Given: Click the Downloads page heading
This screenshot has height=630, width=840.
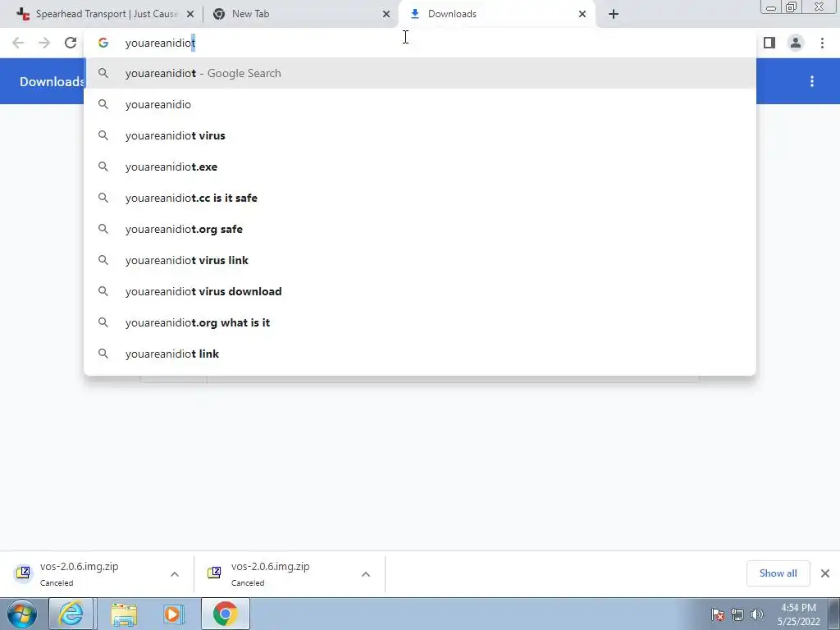Looking at the screenshot, I should [52, 81].
